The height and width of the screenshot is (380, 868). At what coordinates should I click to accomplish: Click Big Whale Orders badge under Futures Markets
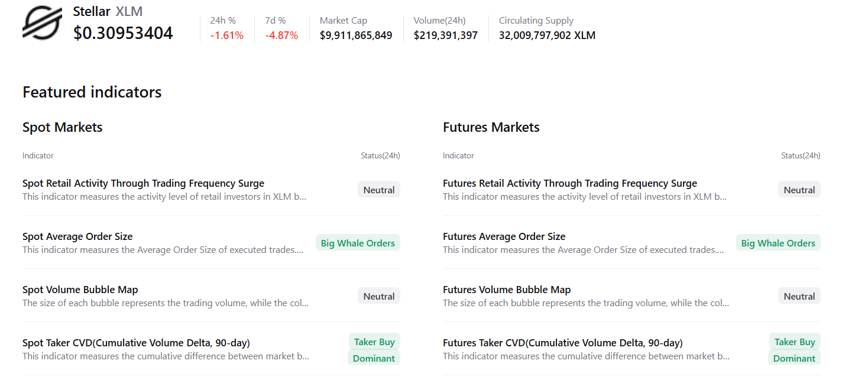point(778,243)
